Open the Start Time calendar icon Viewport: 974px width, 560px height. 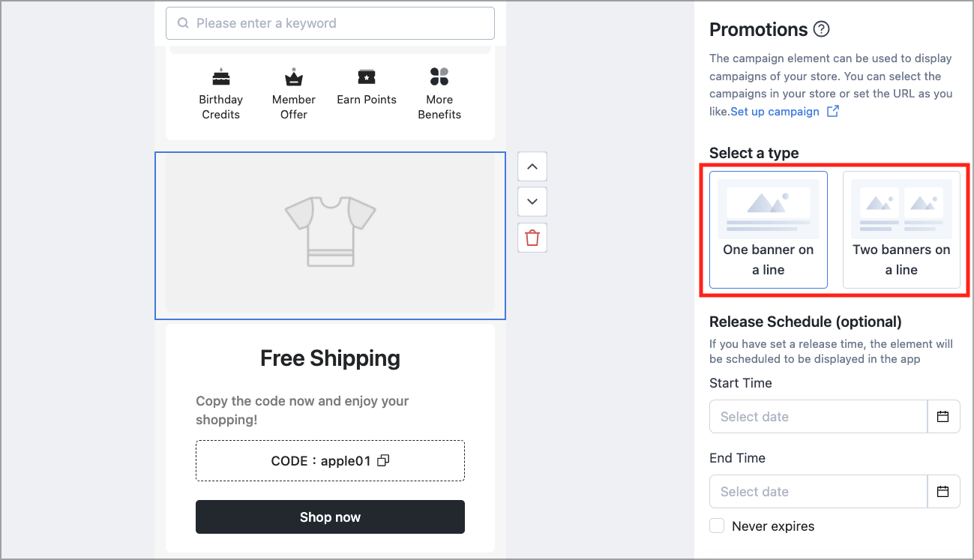pos(943,417)
